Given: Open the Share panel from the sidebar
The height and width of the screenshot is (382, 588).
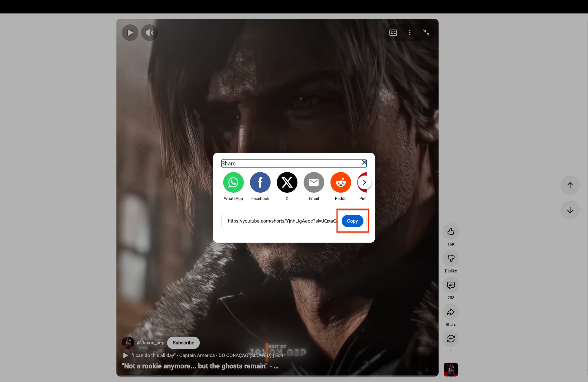Looking at the screenshot, I should (450, 312).
